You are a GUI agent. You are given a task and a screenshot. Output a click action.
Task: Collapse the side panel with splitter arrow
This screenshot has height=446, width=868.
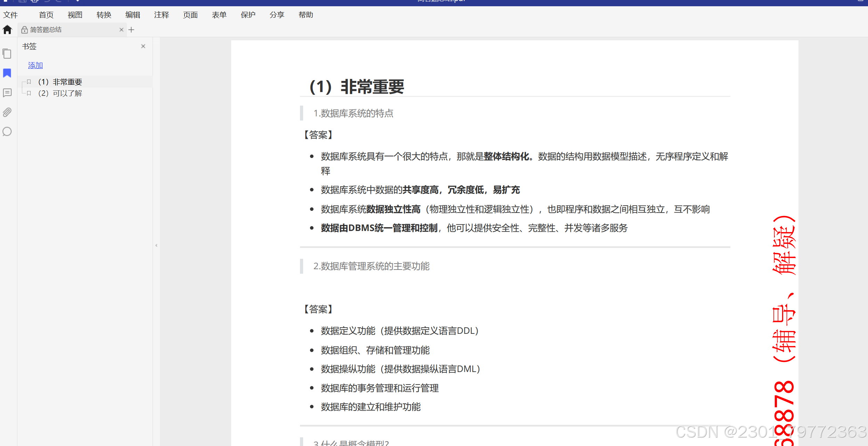coord(156,245)
